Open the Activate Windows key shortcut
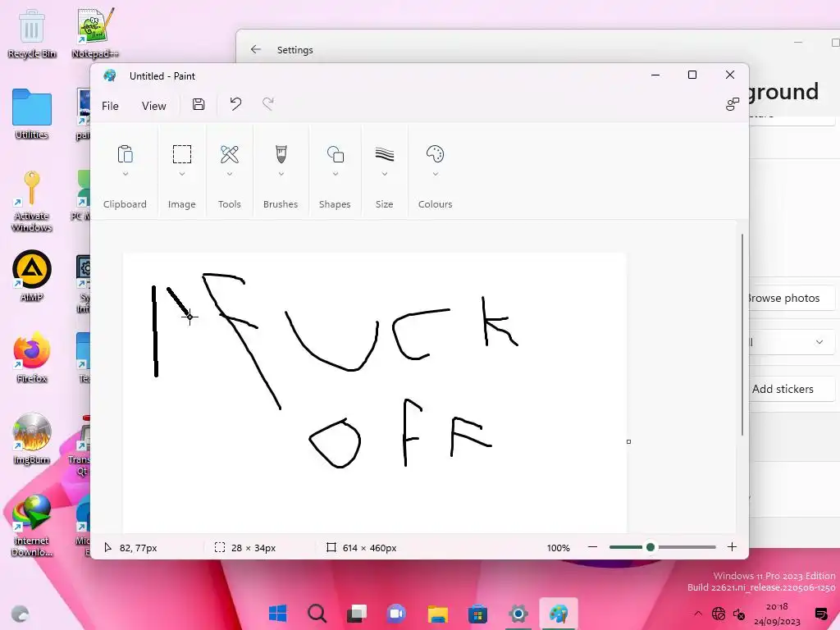Viewport: 840px width, 630px height. coord(32,201)
